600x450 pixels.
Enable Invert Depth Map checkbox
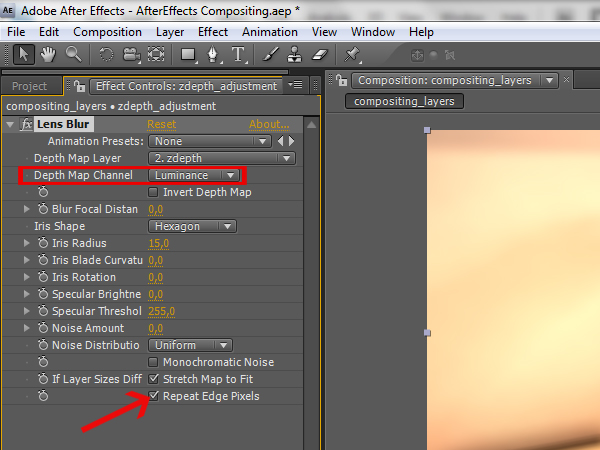[x=154, y=192]
